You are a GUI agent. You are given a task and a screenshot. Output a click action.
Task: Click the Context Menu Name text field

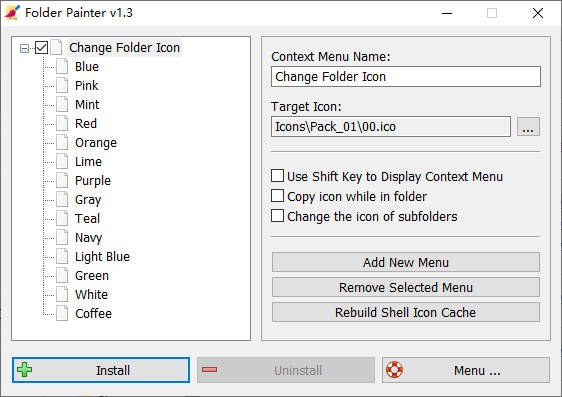pyautogui.click(x=406, y=76)
